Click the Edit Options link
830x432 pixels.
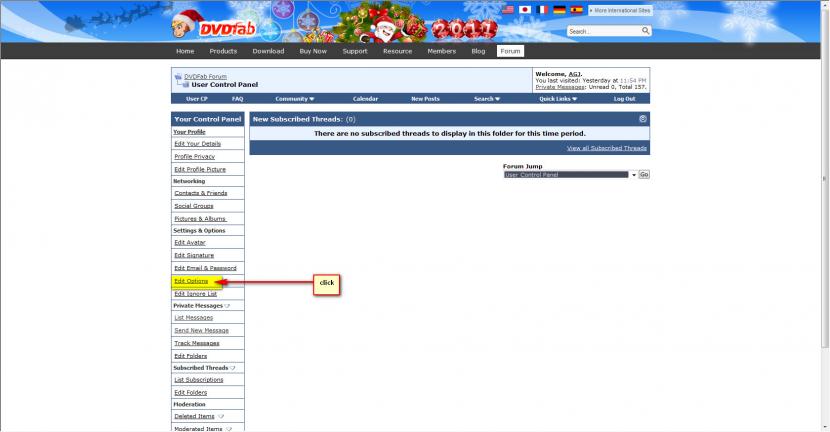click(x=191, y=281)
